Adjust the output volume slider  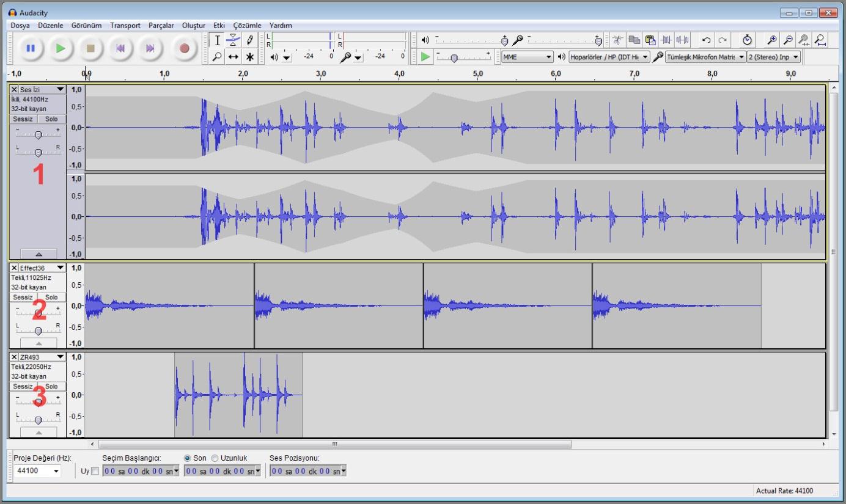[x=471, y=40]
